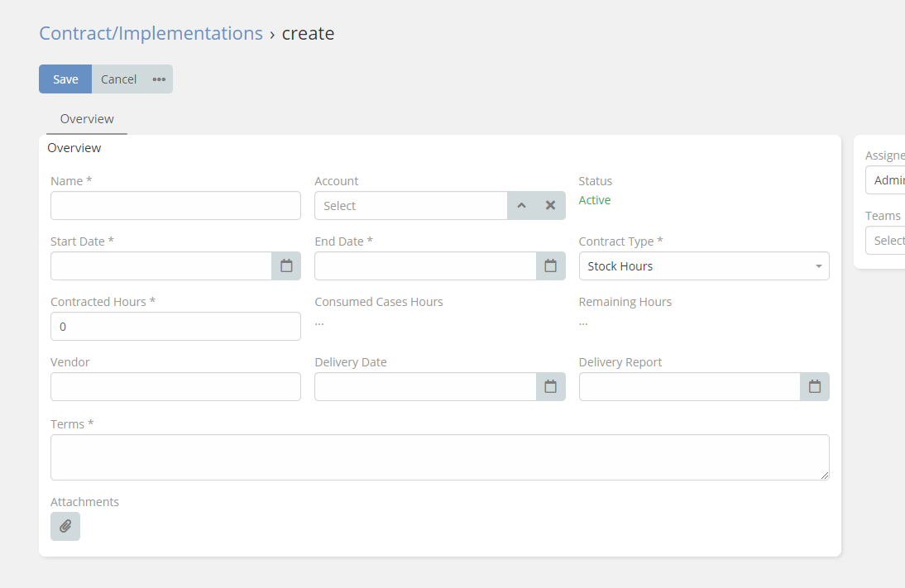Open the Teams select field
The height and width of the screenshot is (588, 905).
pyautogui.click(x=887, y=241)
